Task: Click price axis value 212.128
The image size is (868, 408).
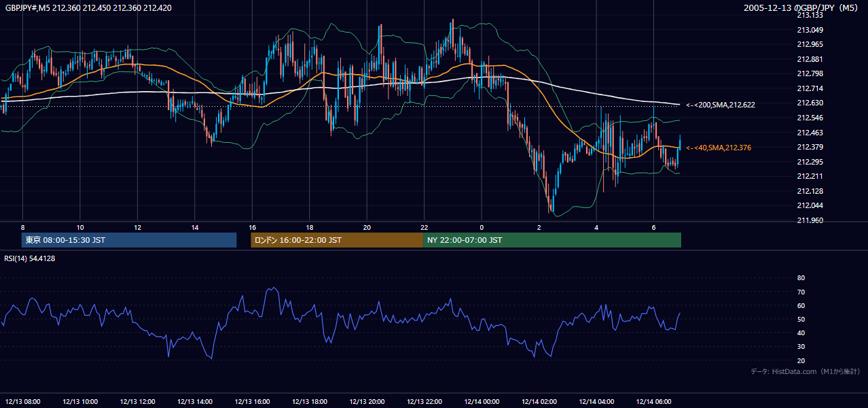Action: click(x=810, y=191)
